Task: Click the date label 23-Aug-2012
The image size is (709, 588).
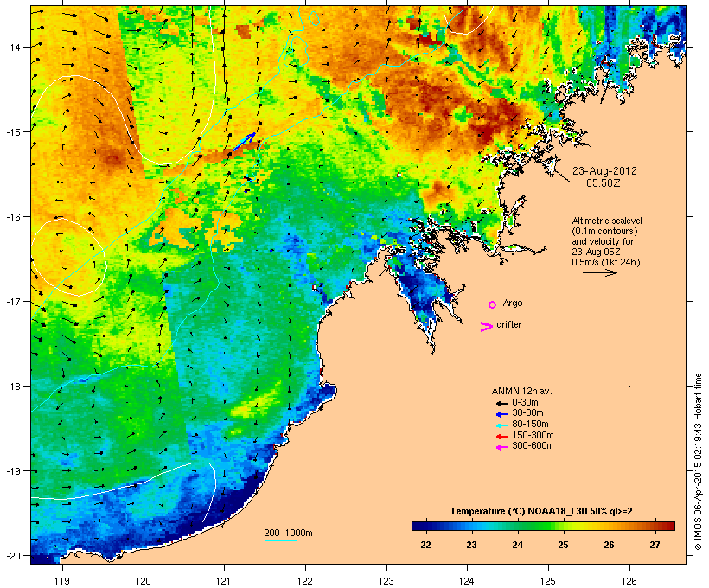Action: click(604, 171)
